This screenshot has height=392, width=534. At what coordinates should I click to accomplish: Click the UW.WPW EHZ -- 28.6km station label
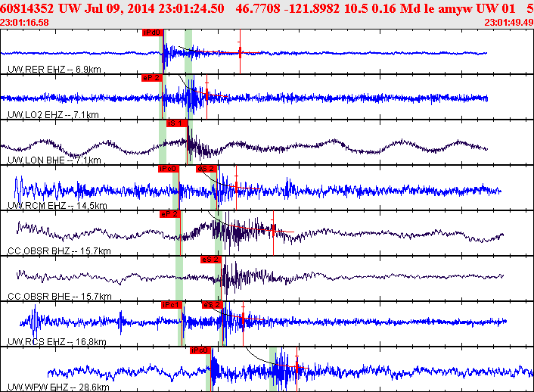58,387
